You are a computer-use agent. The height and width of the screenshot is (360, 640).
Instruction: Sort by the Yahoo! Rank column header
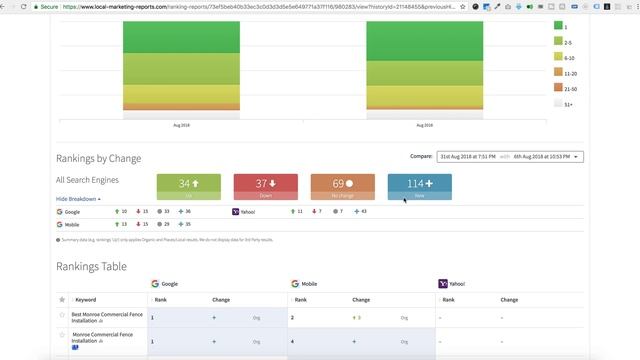[x=448, y=300]
